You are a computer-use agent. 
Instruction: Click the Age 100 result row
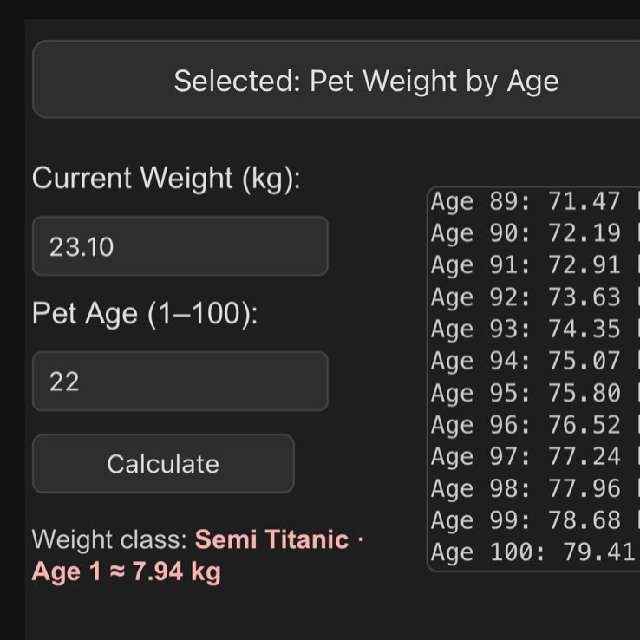pos(532,553)
